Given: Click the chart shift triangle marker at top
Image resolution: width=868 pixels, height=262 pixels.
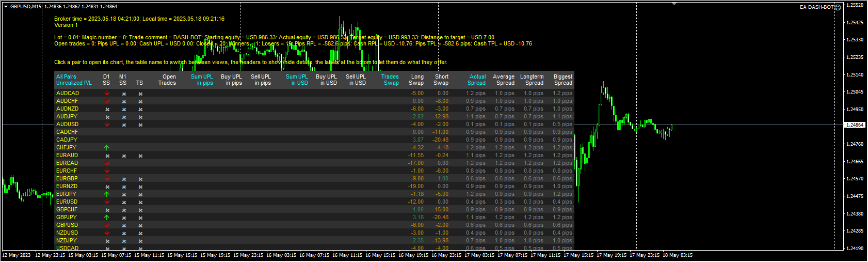Looking at the screenshot, I should 674,4.
